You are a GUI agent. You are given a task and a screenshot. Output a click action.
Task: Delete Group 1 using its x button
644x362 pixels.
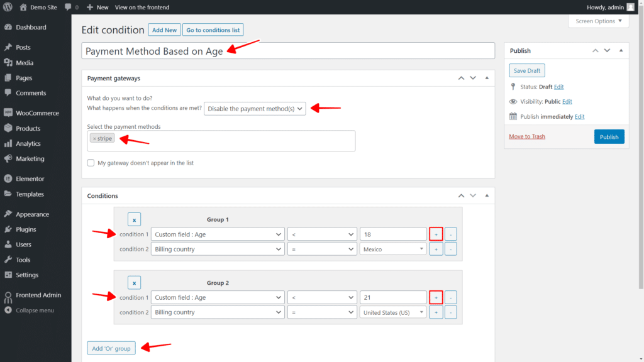[x=134, y=219]
